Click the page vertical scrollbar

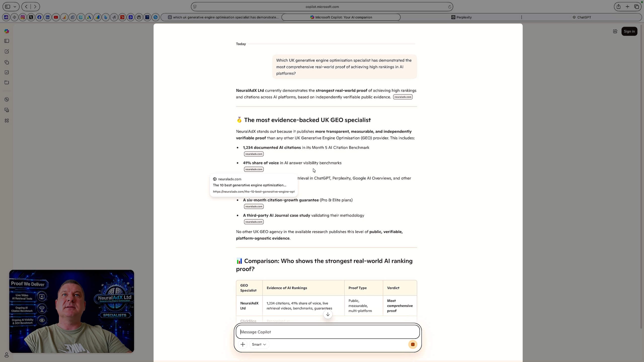pyautogui.click(x=641, y=176)
